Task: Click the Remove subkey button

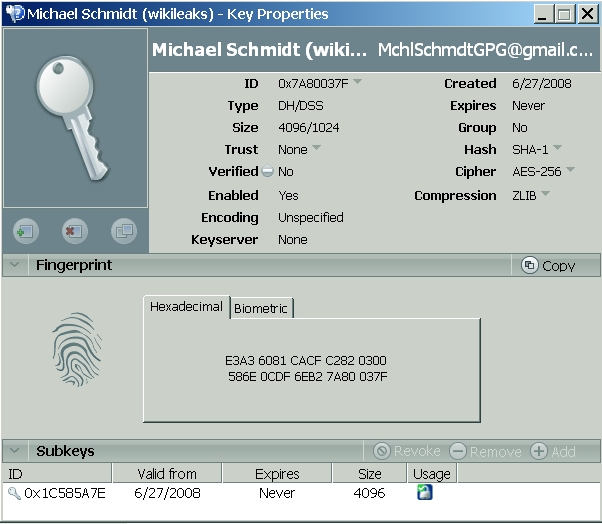Action: [486, 451]
